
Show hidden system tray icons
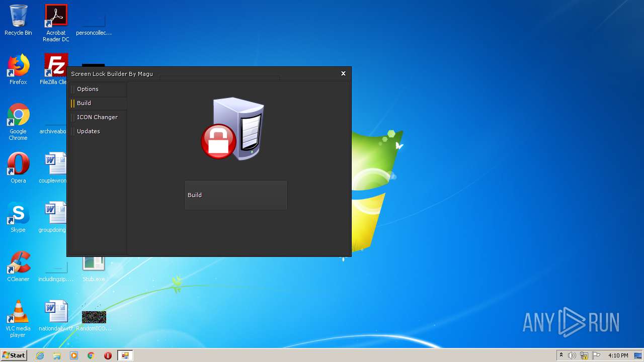pyautogui.click(x=561, y=355)
